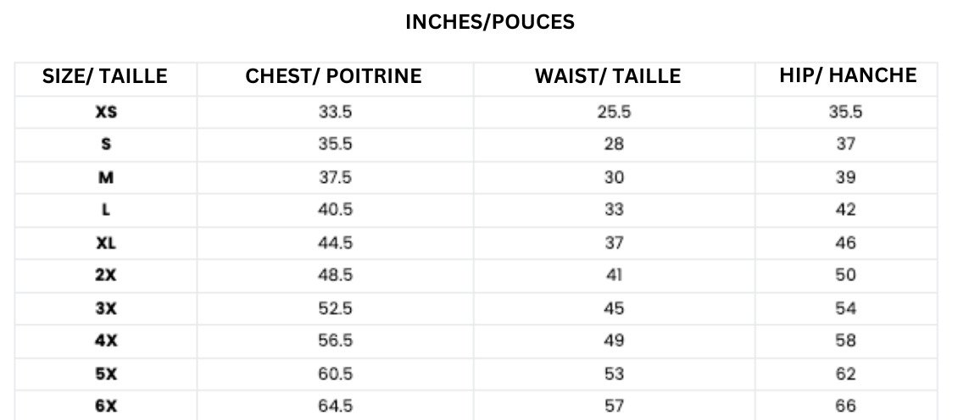980x420 pixels.
Task: Select chest value 33.5 for XS
Action: point(335,113)
